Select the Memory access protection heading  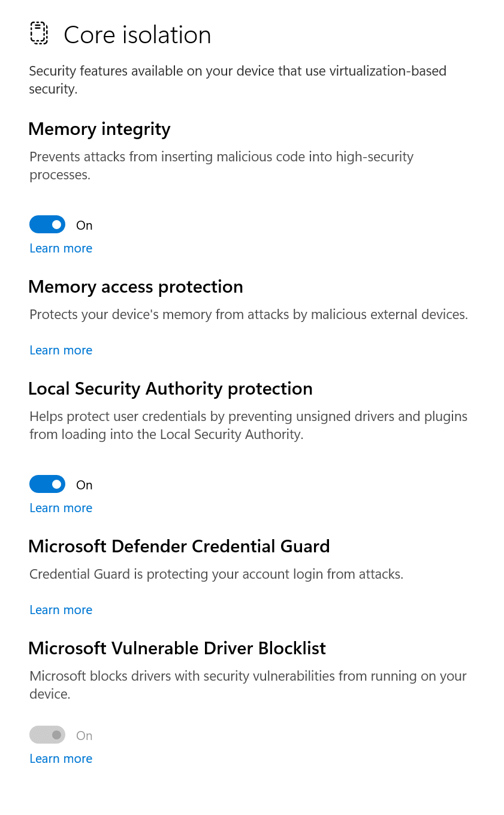[x=135, y=287]
